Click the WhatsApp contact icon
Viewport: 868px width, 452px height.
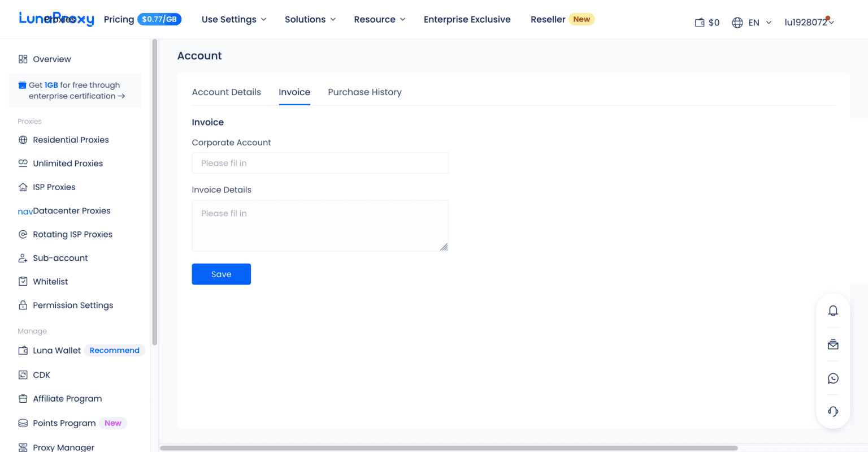pyautogui.click(x=833, y=378)
